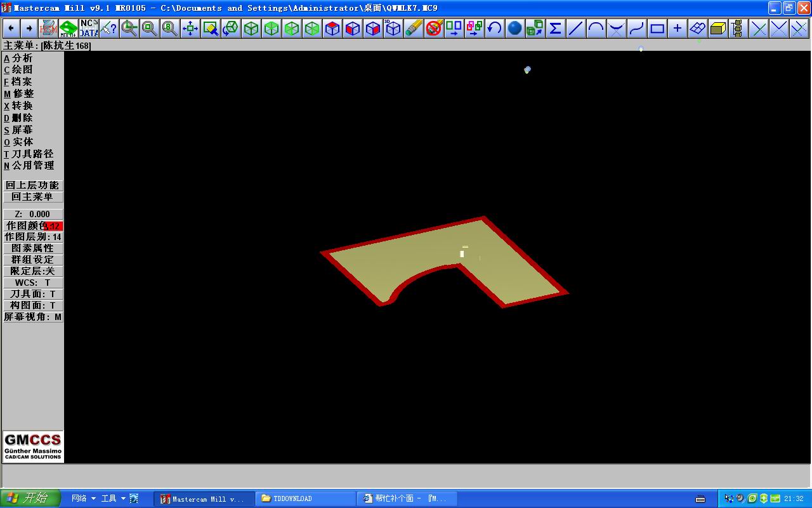
Task: Open the 分析 (Analyze) menu
Action: [x=18, y=58]
